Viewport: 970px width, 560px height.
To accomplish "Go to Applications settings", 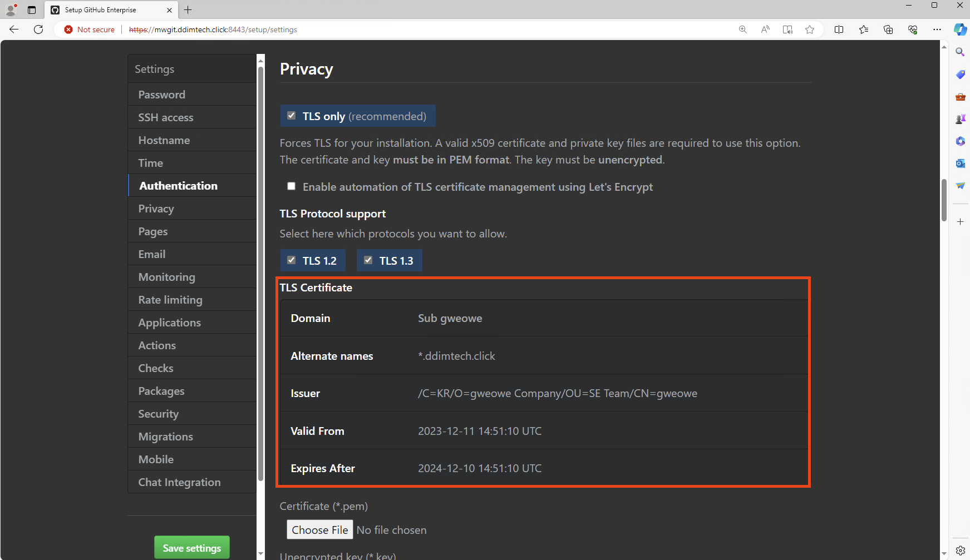I will pos(192,323).
